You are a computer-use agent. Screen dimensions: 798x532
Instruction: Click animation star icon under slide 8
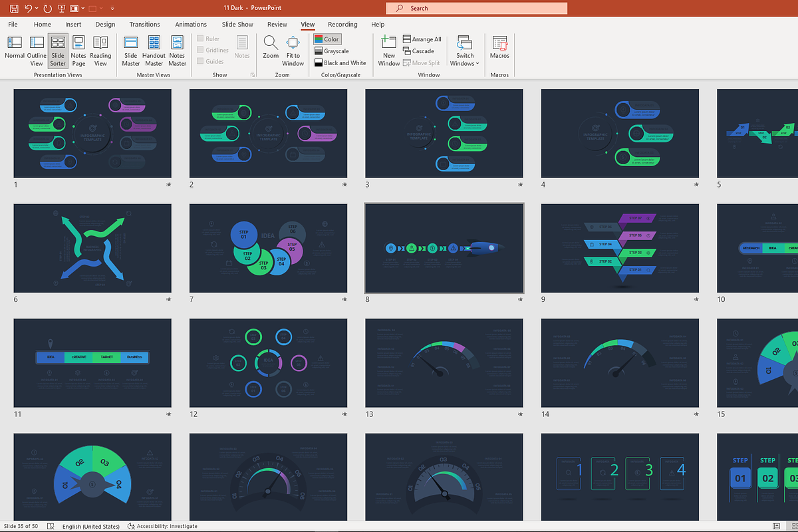(520, 300)
